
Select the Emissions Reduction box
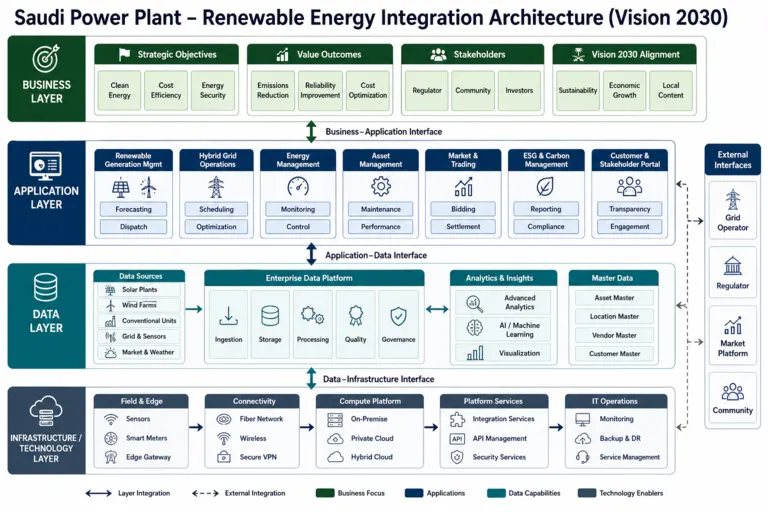(273, 90)
